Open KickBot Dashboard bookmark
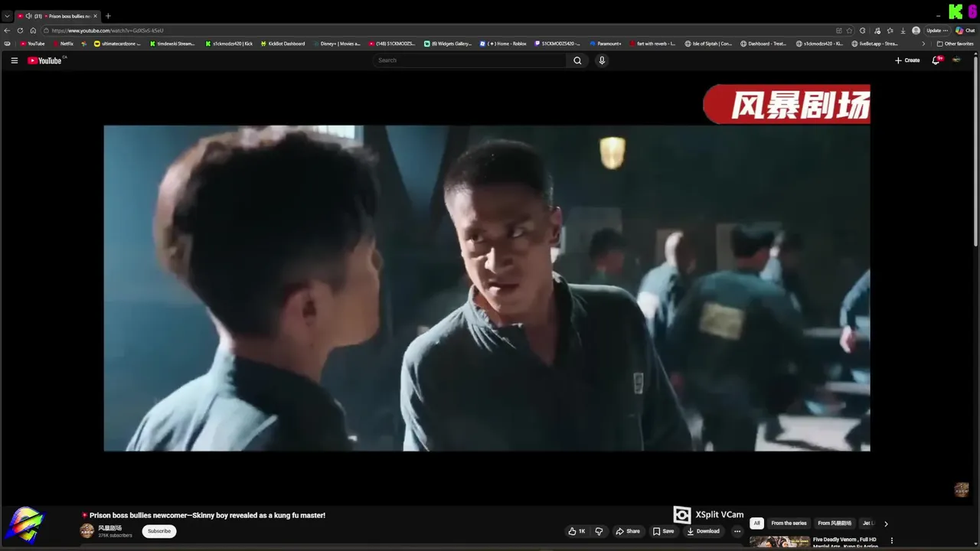Viewport: 980px width, 551px height. coord(283,44)
